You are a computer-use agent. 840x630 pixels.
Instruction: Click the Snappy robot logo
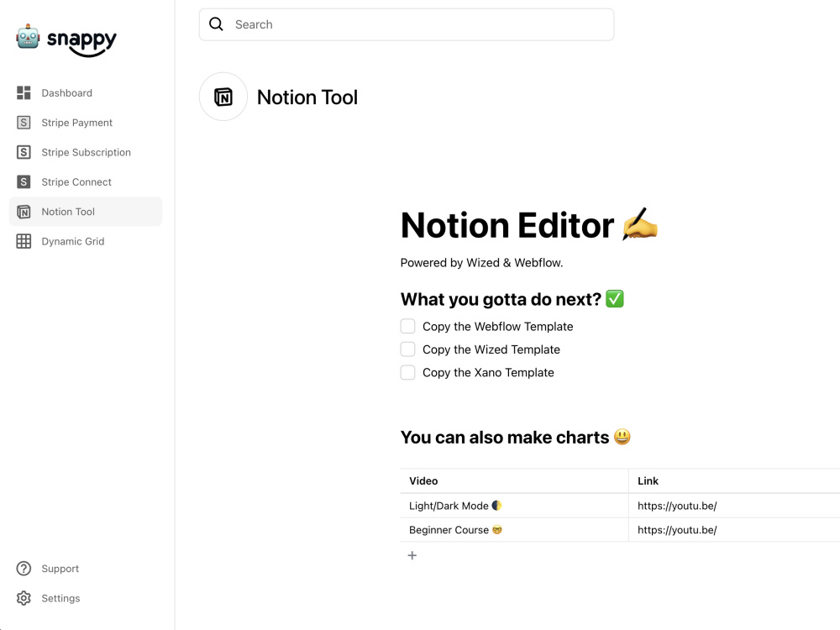[x=28, y=36]
